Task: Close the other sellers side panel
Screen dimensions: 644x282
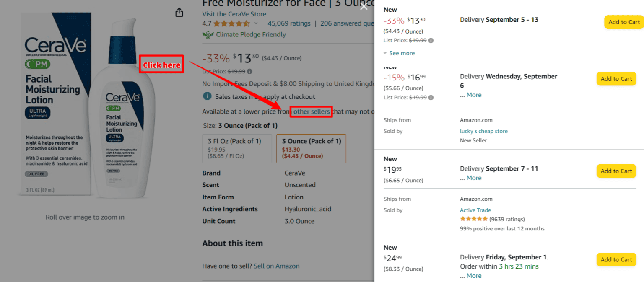Action: (364, 6)
